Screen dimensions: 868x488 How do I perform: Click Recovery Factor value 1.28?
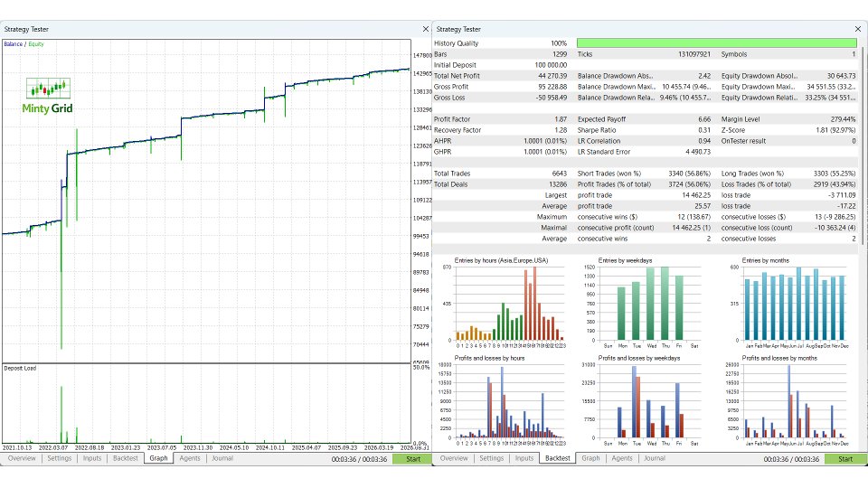[x=561, y=130]
